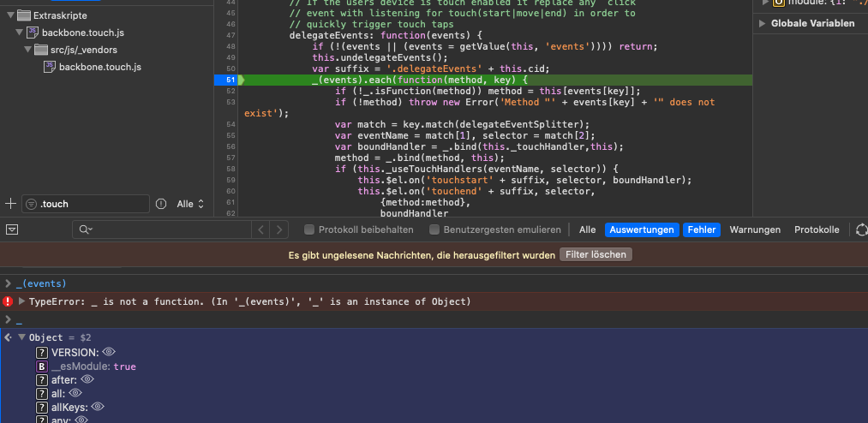The width and height of the screenshot is (868, 423).
Task: Select the JS file icon of the nested backbone.touch.js
Action: pyautogui.click(x=49, y=67)
